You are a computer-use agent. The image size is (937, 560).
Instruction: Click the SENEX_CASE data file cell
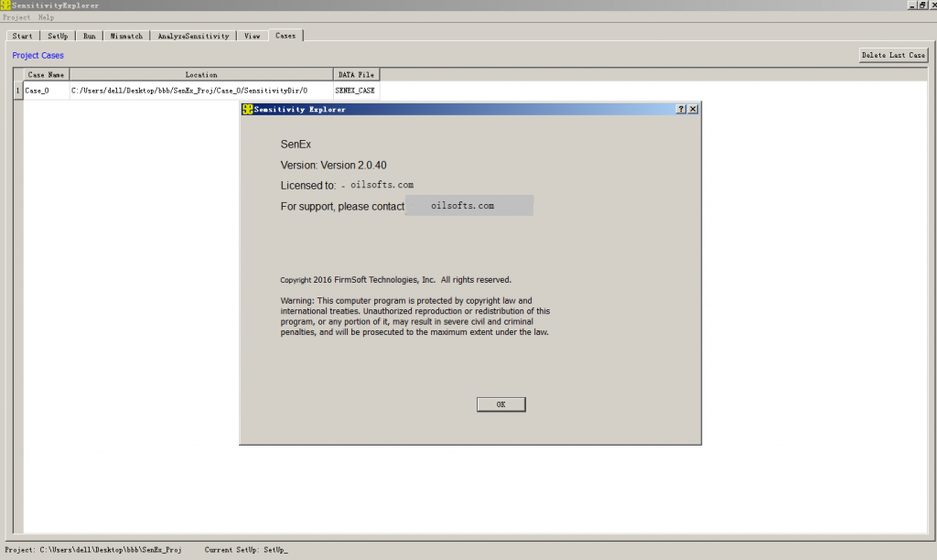[x=356, y=91]
